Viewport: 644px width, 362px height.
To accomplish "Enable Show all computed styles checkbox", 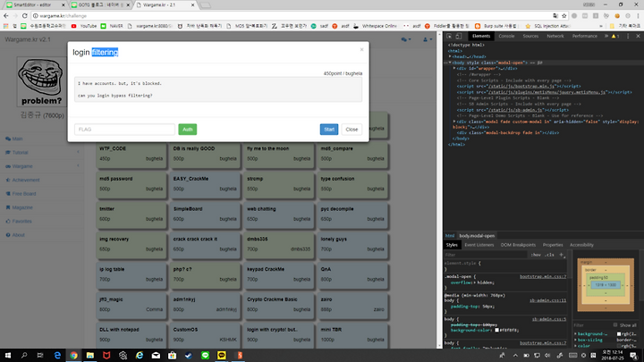I will [x=615, y=324].
